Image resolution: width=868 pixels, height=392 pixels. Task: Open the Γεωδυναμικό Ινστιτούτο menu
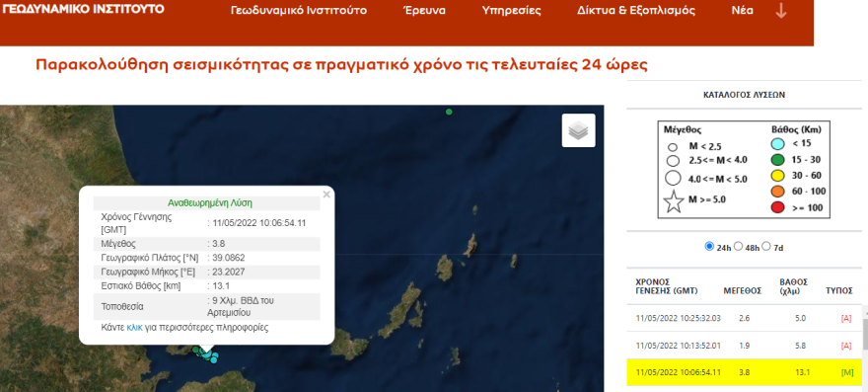298,11
